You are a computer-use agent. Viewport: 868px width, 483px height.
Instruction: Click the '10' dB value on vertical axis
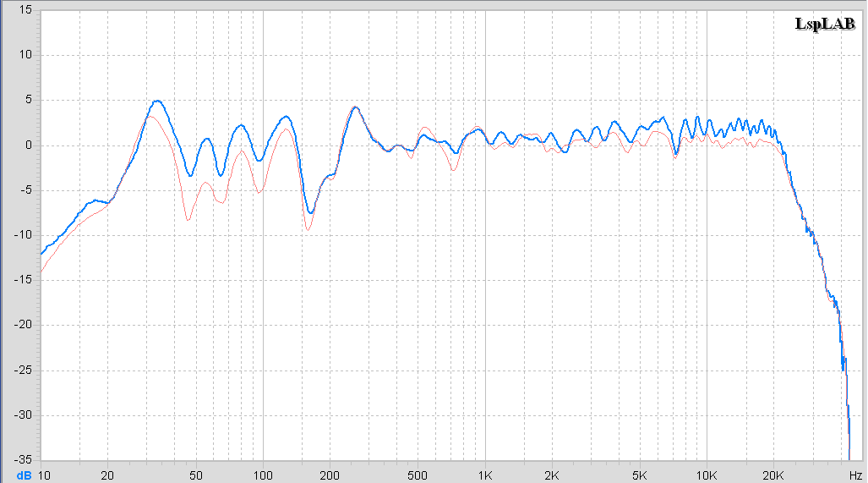pos(25,55)
